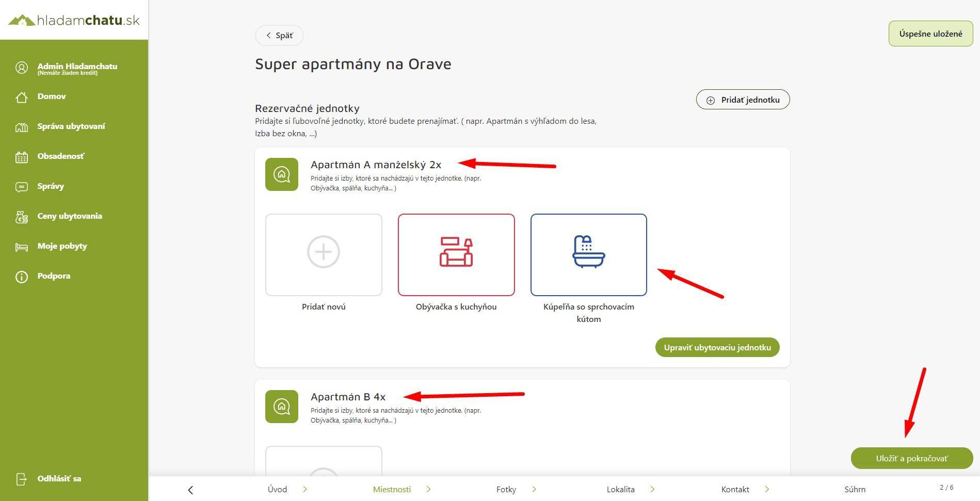Click the Pridať novú label

pos(324,306)
